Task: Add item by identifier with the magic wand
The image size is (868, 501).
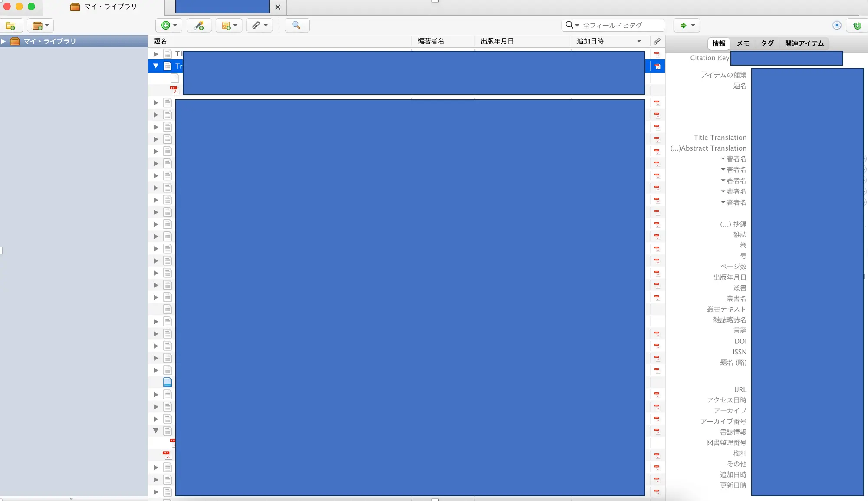Action: pos(199,25)
